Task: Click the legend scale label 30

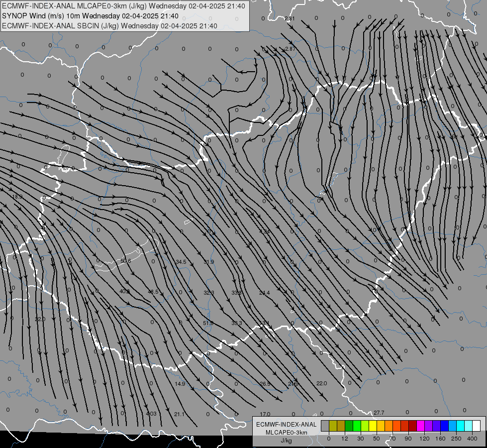Action: 361,439
